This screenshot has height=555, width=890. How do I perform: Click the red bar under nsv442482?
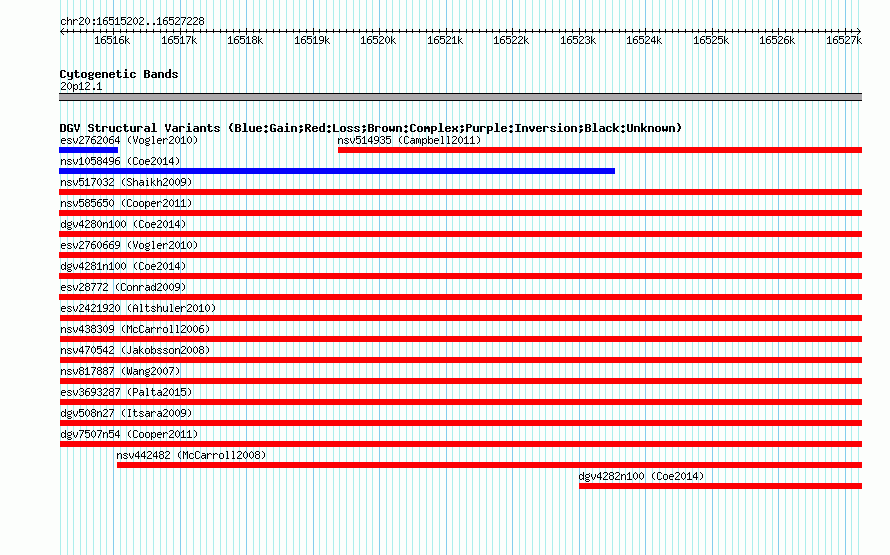click(x=489, y=465)
